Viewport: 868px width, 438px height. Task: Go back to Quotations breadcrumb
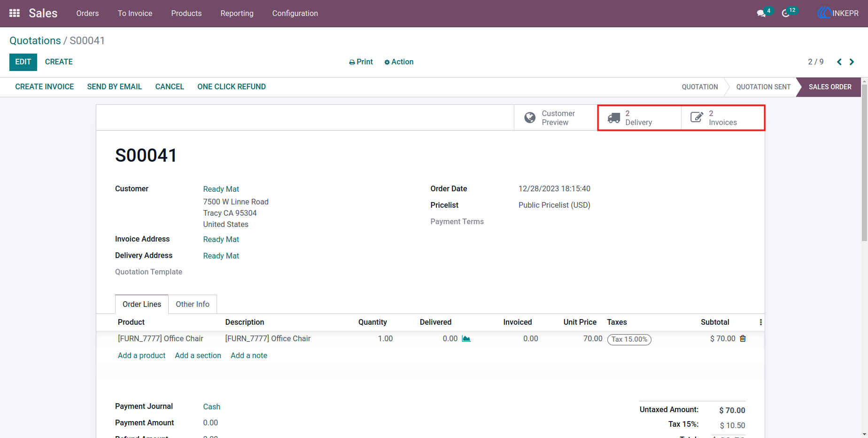tap(35, 41)
